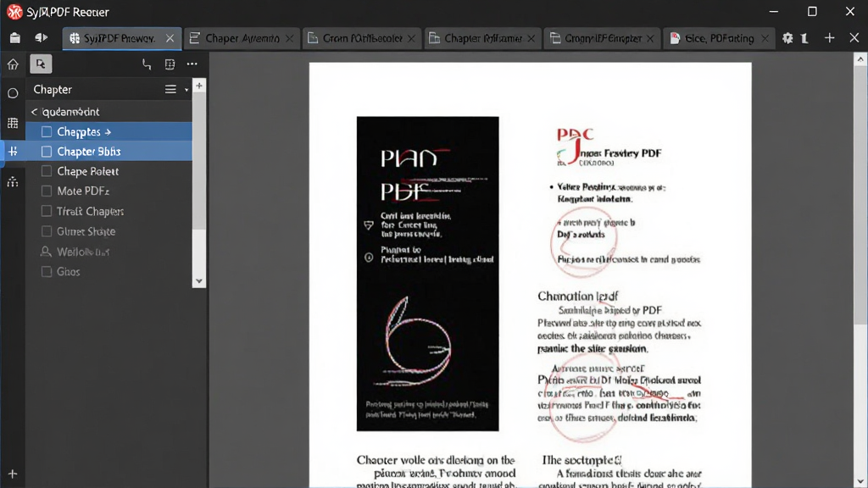Expand the arrow next to Chapptes
This screenshot has width=868, height=488.
(x=108, y=132)
